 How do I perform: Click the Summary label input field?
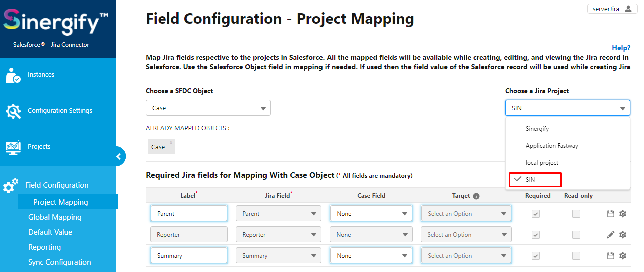(x=189, y=256)
